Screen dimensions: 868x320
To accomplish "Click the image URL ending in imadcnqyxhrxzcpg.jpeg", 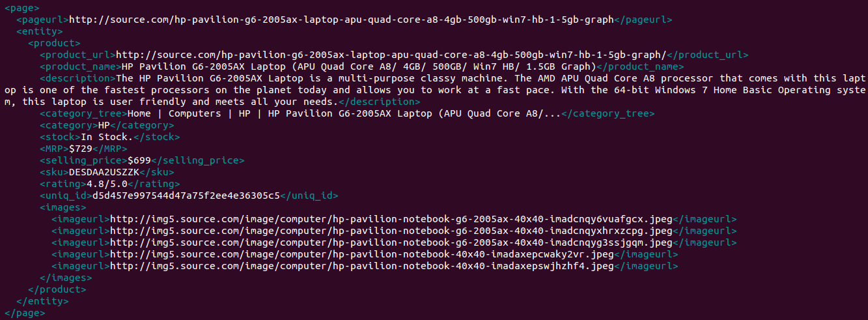I will click(x=391, y=231).
